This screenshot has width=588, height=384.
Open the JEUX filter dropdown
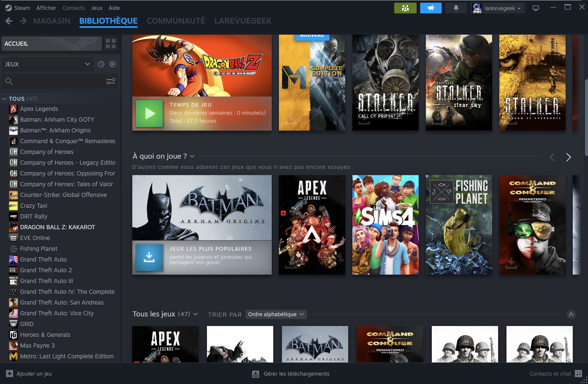click(47, 64)
